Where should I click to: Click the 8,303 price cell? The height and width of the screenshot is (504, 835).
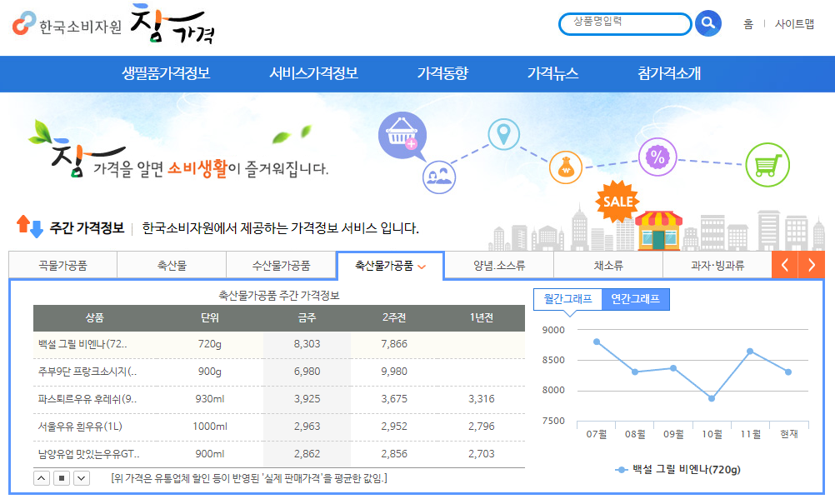coord(307,344)
